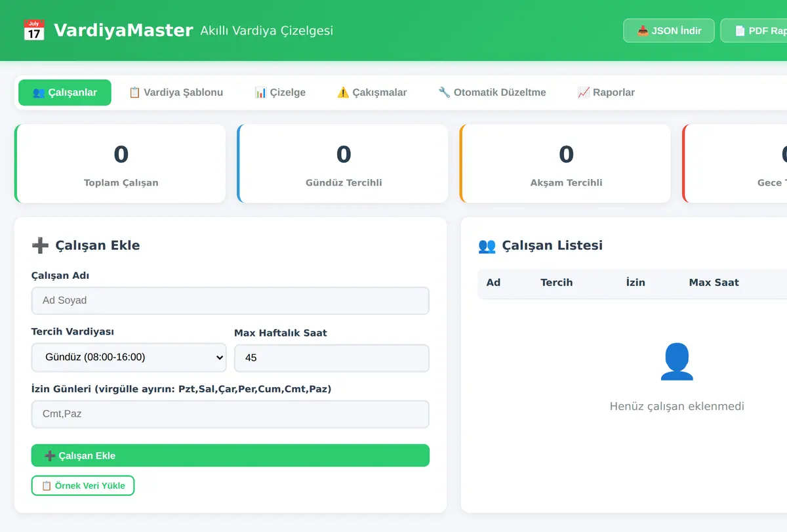
Task: Click the Gündüz Tercihli stat card
Action: (x=342, y=163)
